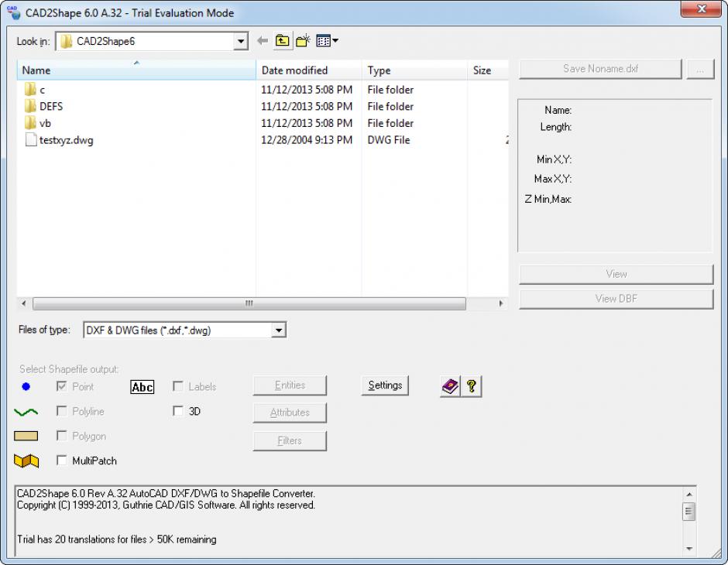The height and width of the screenshot is (565, 728).
Task: Click the yellow MultiPatch symbol icon
Action: (x=26, y=461)
